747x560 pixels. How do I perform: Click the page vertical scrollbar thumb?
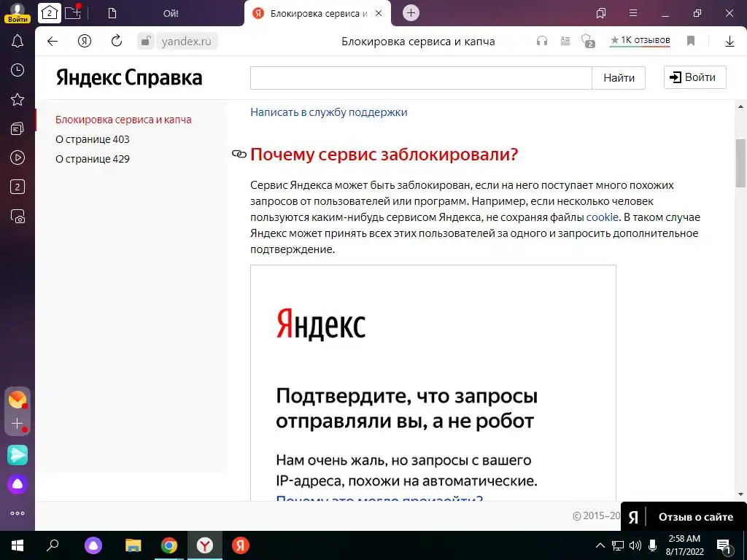click(x=741, y=163)
